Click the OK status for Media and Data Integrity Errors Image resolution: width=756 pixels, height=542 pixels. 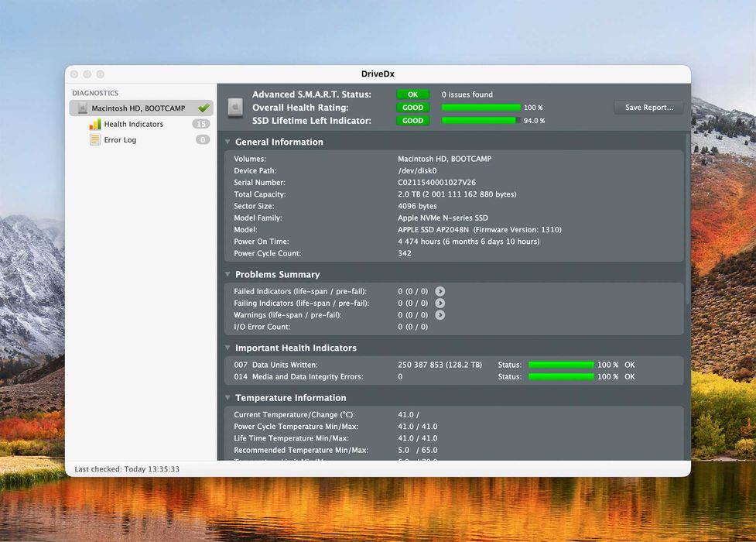tap(630, 376)
